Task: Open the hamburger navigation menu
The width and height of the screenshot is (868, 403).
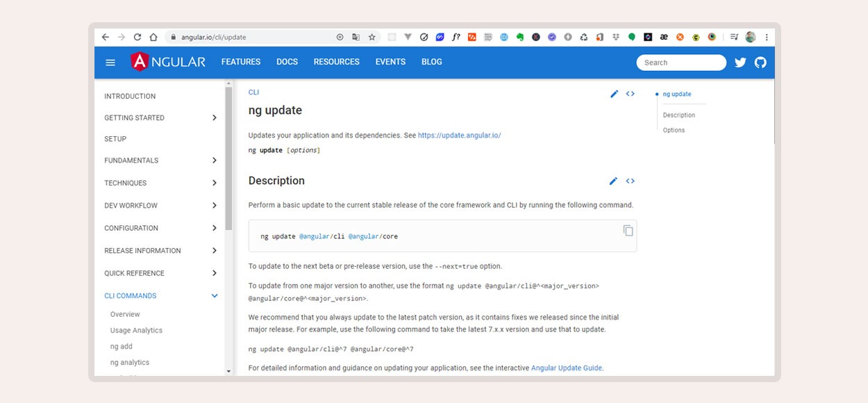Action: 110,63
